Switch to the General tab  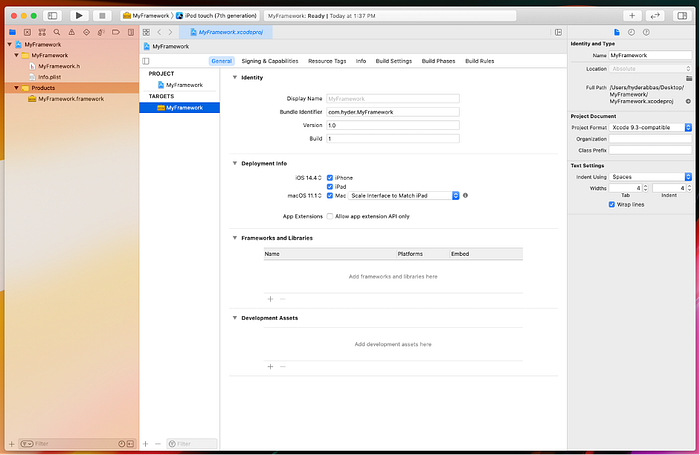click(x=221, y=61)
